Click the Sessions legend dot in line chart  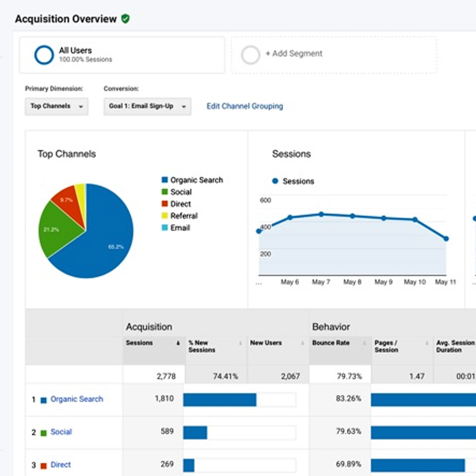[x=275, y=181]
